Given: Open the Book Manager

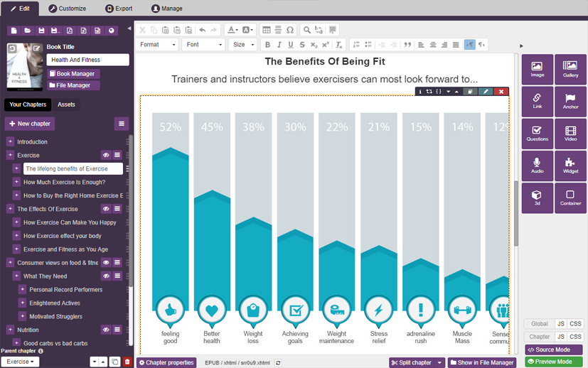Looking at the screenshot, I should click(73, 74).
